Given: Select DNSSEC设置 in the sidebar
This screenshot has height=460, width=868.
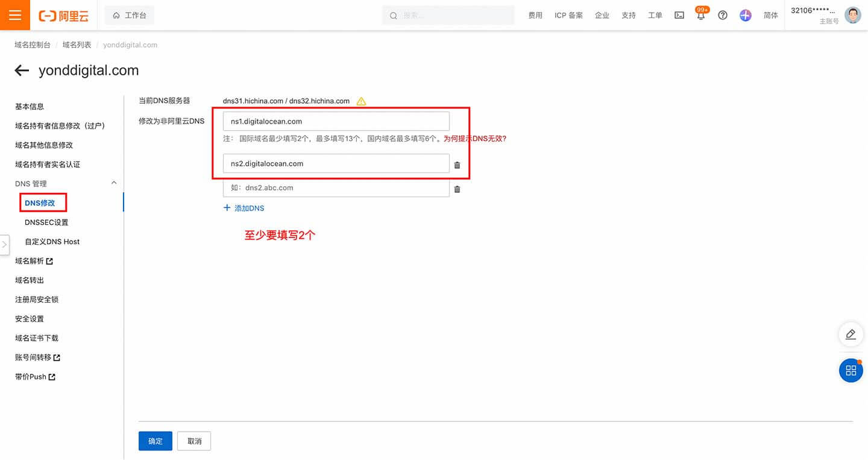Looking at the screenshot, I should 46,222.
